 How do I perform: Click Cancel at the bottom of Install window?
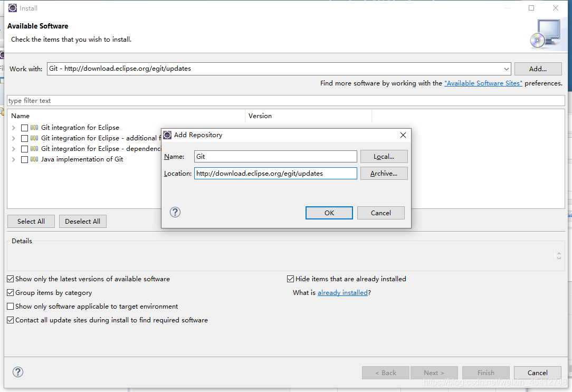point(537,372)
